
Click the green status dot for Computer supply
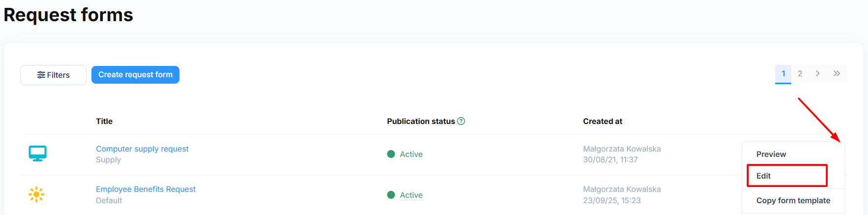tap(391, 154)
